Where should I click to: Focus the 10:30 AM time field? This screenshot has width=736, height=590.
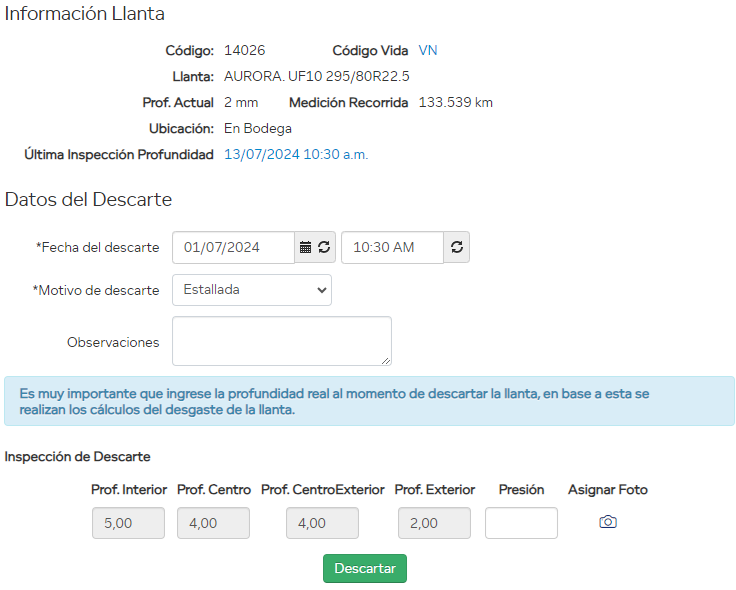tap(392, 248)
